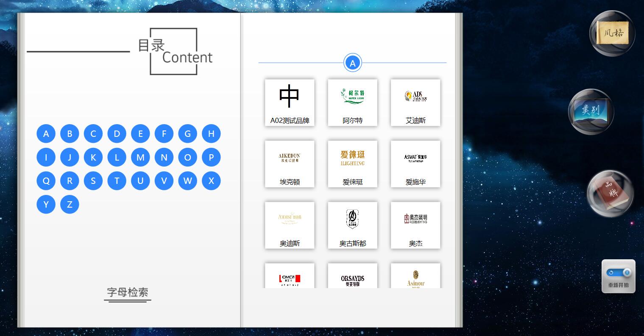Image resolution: width=644 pixels, height=336 pixels.
Task: Show brands under letter W
Action: click(187, 181)
